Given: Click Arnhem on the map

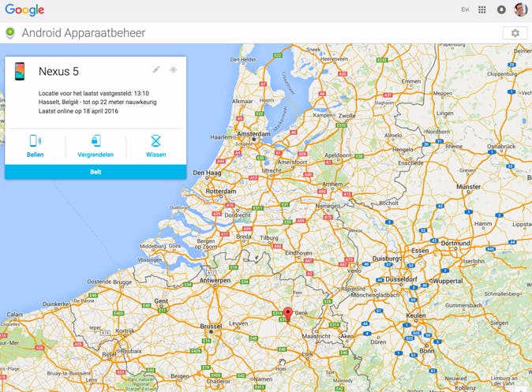Looking at the screenshot, I should click(332, 184).
